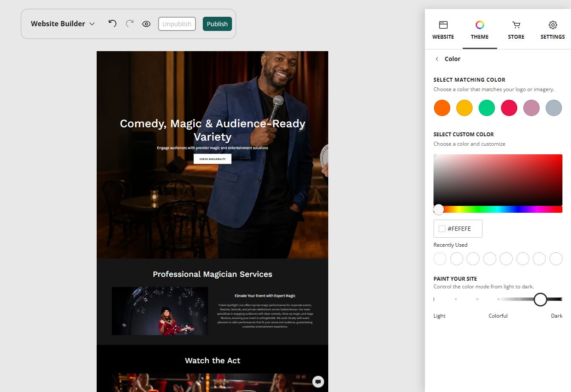Go back using the chevron beside Color
571x392 pixels.
coord(437,59)
